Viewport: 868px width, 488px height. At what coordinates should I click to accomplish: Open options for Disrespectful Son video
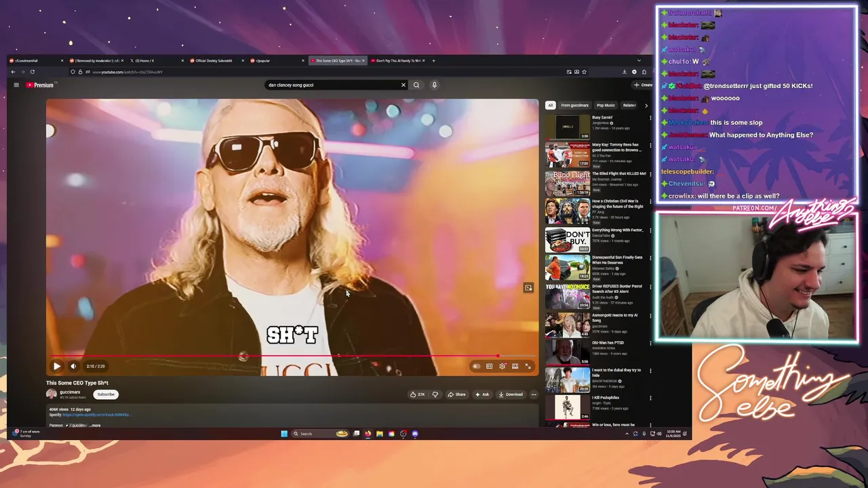coord(650,258)
